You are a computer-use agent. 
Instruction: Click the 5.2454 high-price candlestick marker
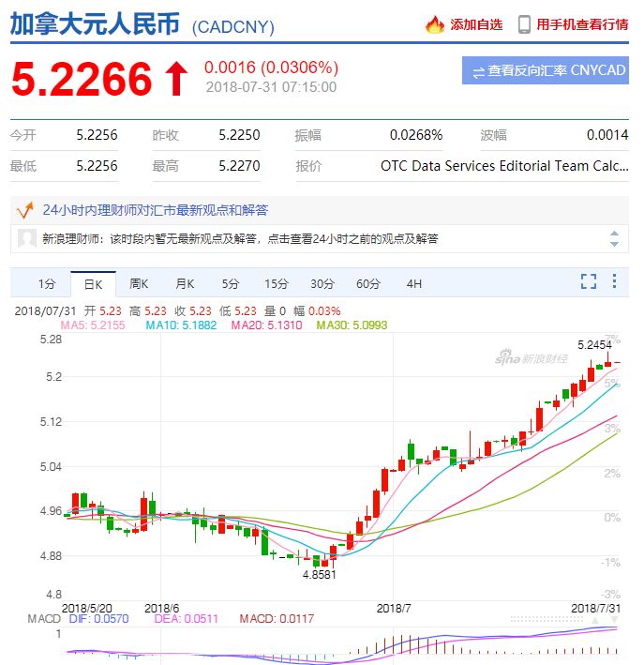(607, 355)
